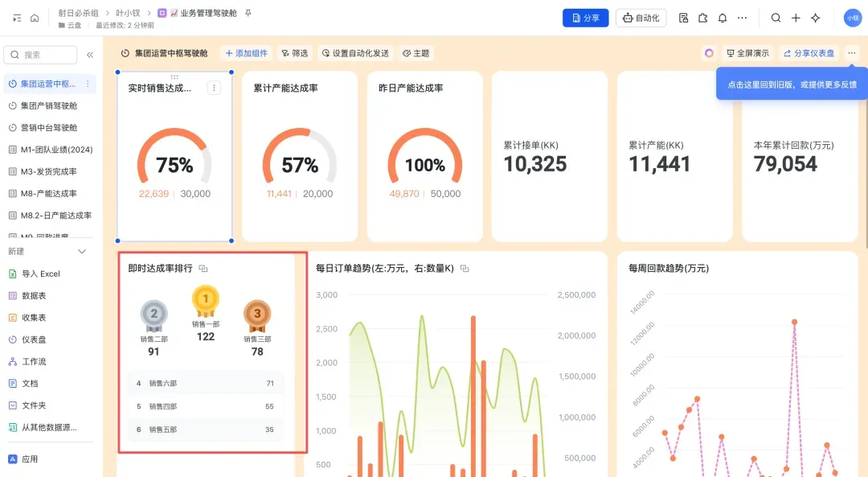Click the 搜索 input field
The width and height of the screenshot is (868, 477).
(42, 55)
